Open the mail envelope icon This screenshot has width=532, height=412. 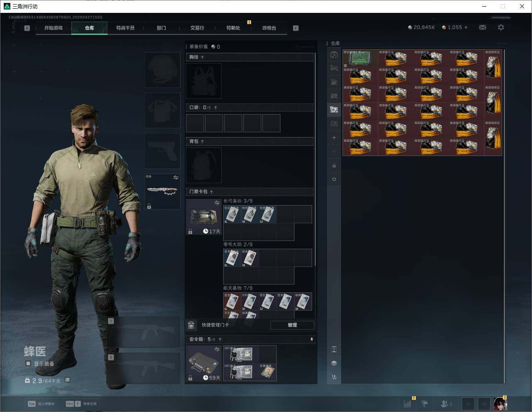tap(483, 27)
